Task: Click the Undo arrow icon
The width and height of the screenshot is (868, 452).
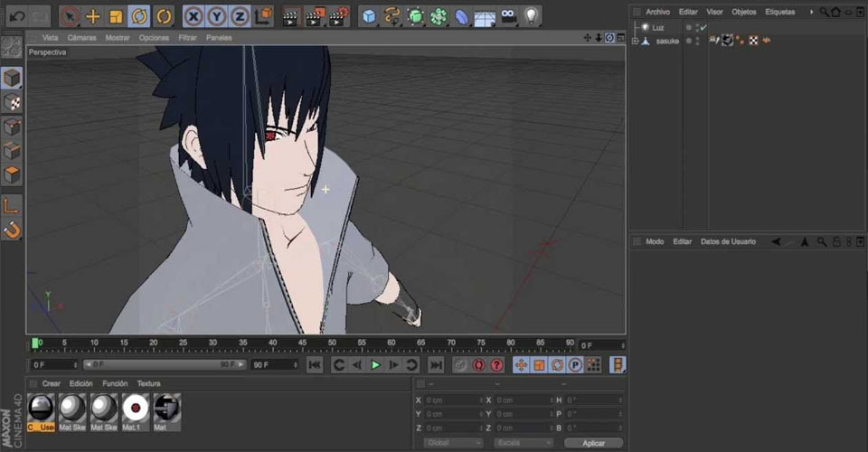Action: point(17,16)
